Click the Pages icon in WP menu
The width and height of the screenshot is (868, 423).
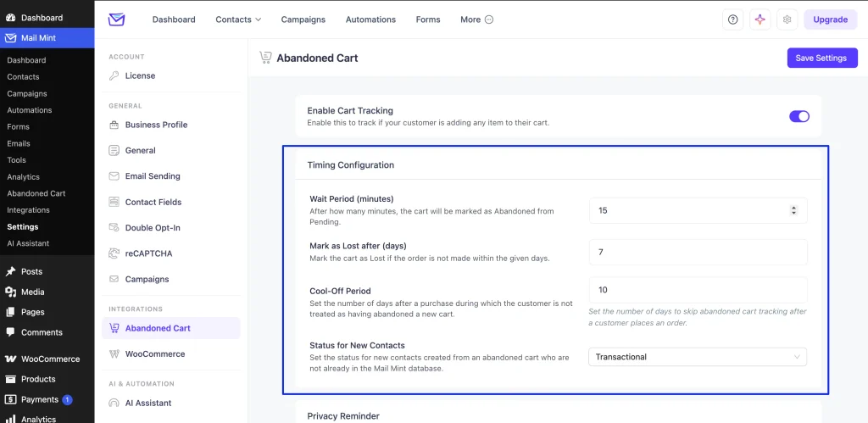tap(10, 312)
